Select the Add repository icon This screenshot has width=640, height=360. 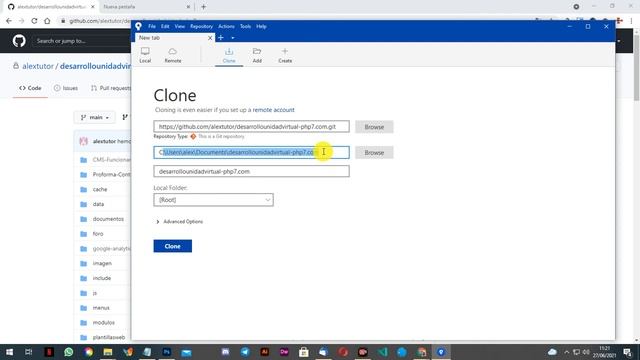pyautogui.click(x=257, y=55)
